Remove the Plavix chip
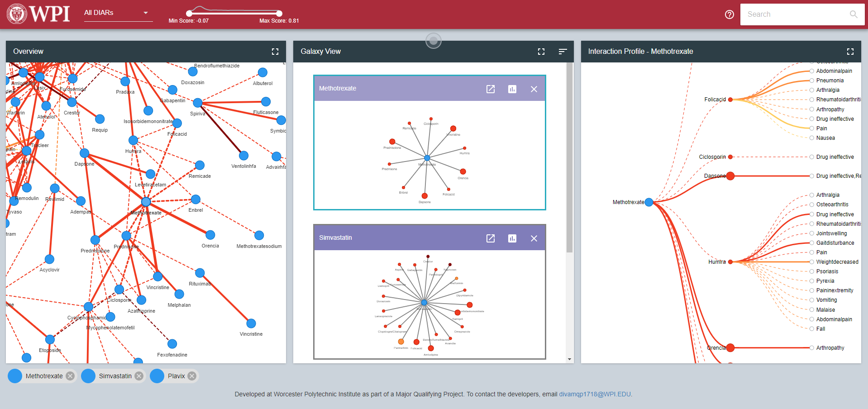 [x=192, y=376]
